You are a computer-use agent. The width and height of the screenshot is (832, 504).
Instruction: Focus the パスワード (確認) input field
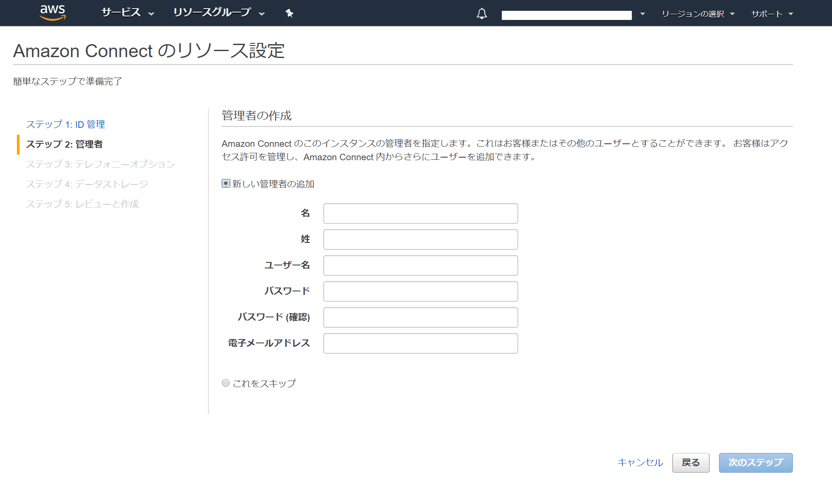(420, 317)
